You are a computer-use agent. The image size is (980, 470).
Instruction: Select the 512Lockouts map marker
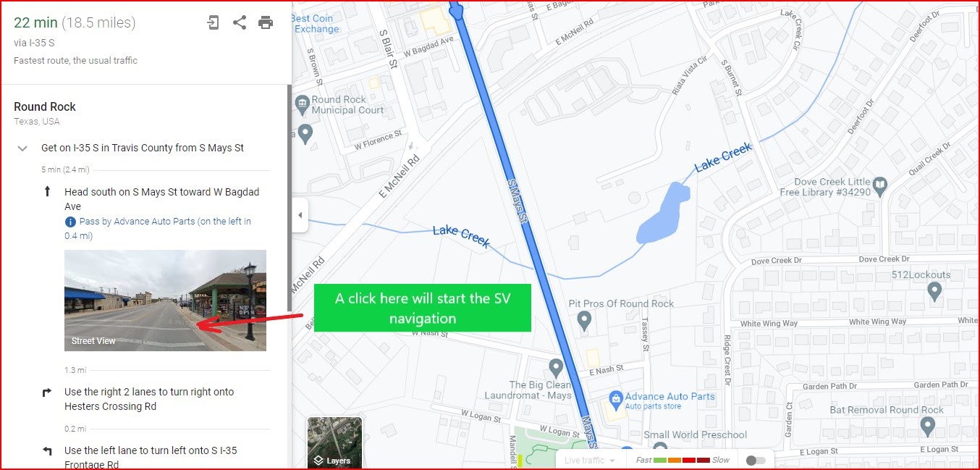934,292
